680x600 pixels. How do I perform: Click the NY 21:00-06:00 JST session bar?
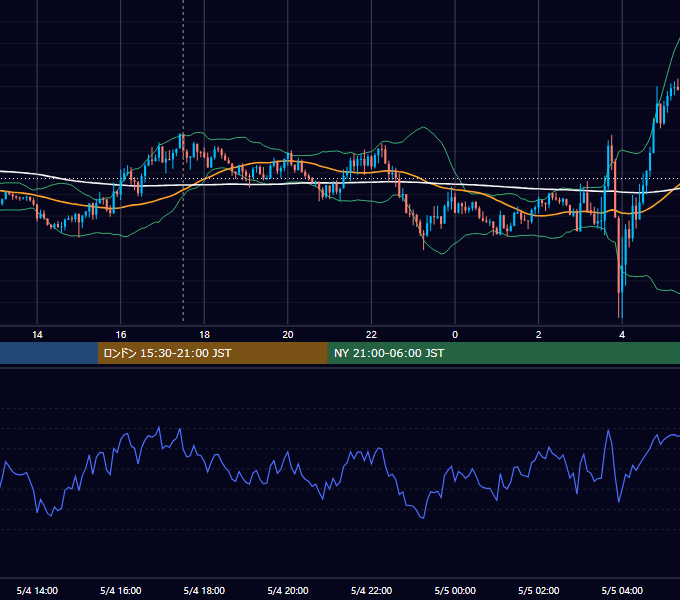click(x=503, y=353)
